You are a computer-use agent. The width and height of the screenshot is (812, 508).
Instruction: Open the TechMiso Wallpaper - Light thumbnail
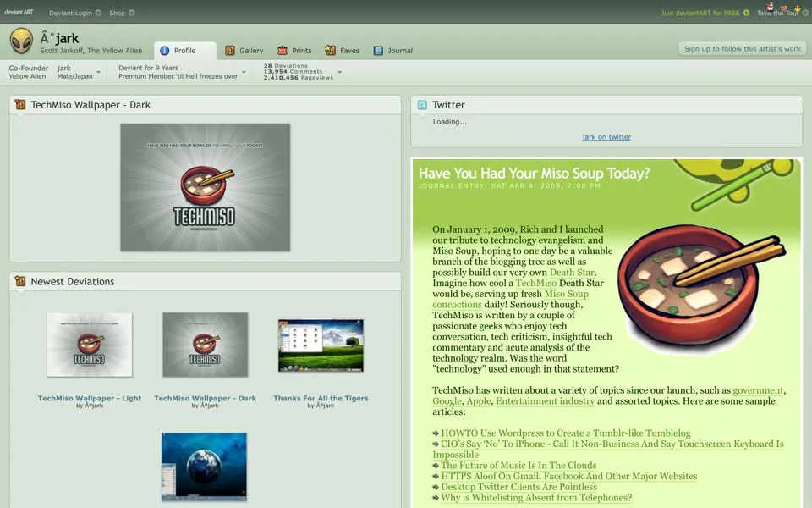90,345
